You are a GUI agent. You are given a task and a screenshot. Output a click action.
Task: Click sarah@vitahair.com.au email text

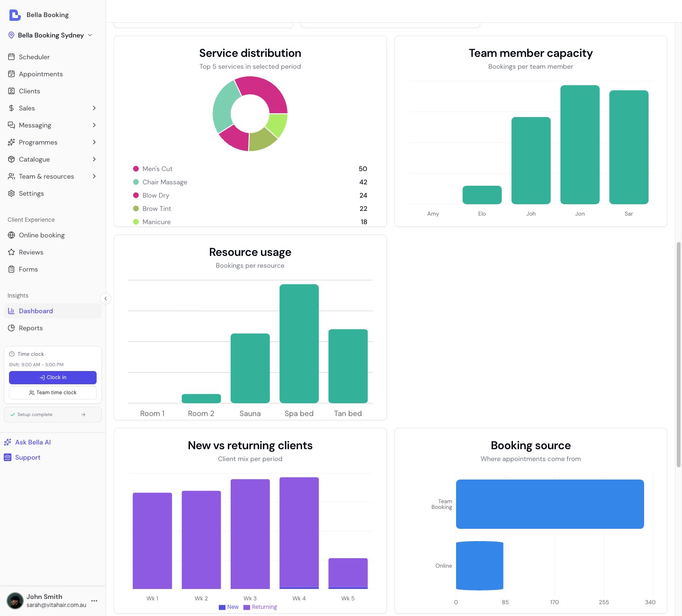click(x=56, y=605)
